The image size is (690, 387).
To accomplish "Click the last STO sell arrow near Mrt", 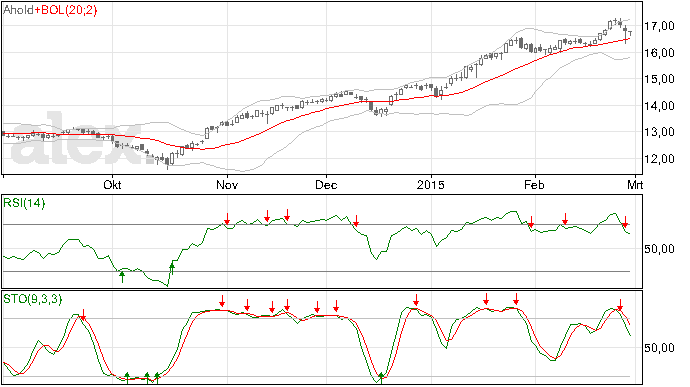I will coord(620,305).
